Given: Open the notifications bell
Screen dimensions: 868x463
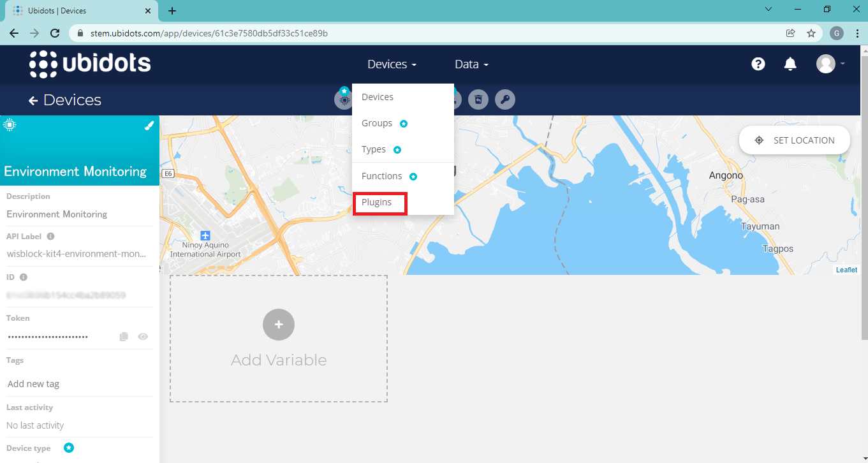Looking at the screenshot, I should 790,64.
